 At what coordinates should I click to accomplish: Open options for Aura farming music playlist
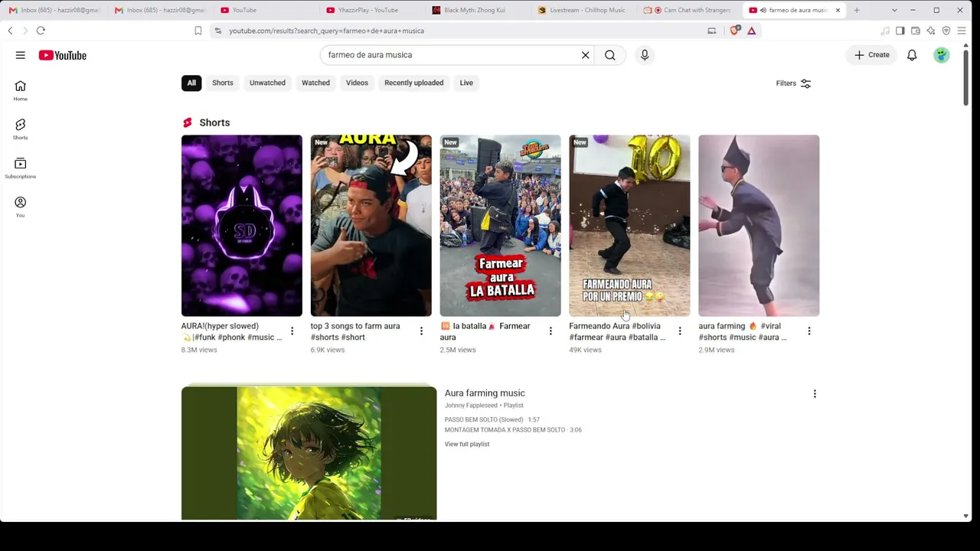click(815, 393)
